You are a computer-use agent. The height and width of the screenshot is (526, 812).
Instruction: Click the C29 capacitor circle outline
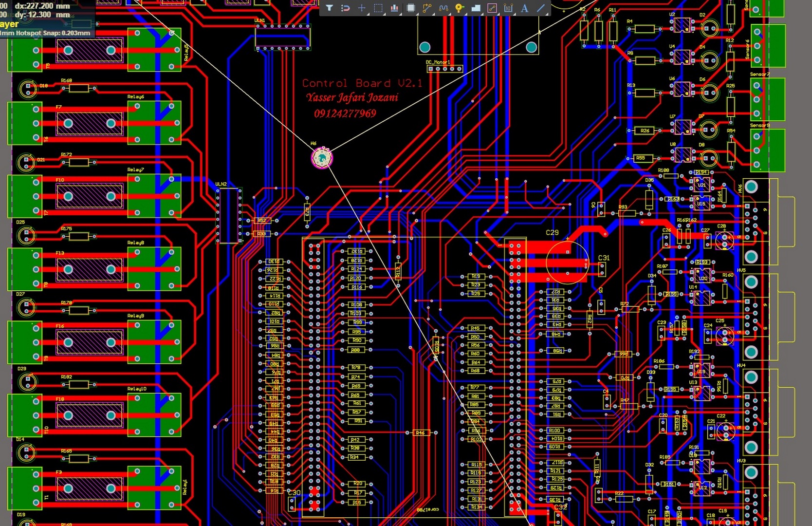[x=567, y=263]
